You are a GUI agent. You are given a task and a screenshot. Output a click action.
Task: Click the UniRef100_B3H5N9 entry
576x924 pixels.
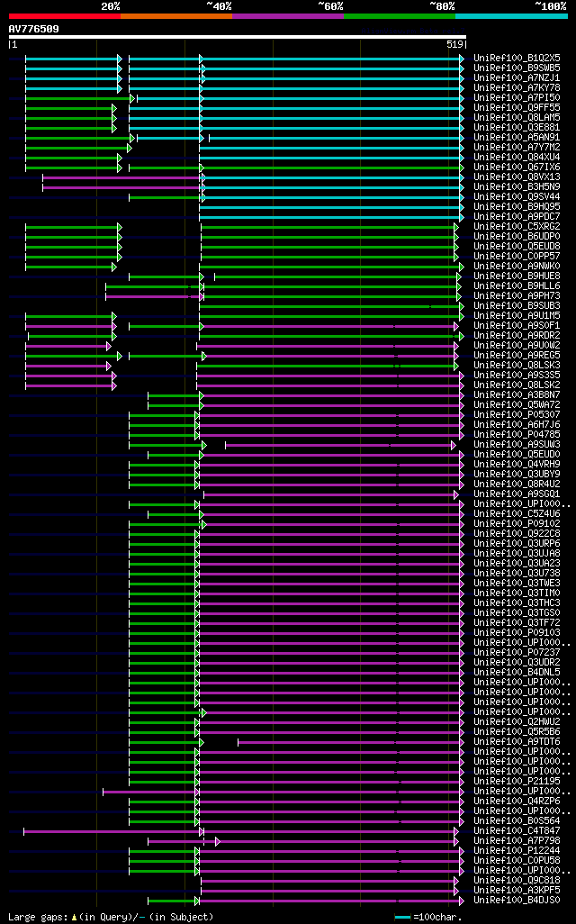click(517, 187)
